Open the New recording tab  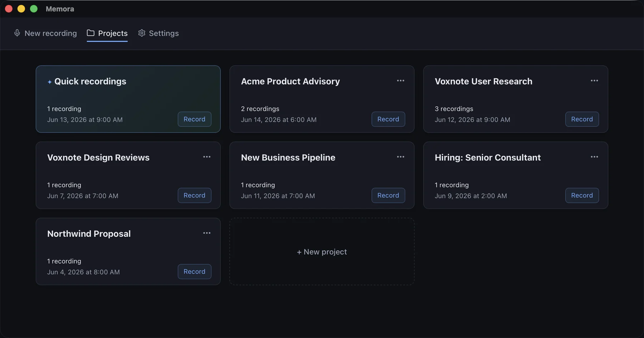[x=45, y=33]
